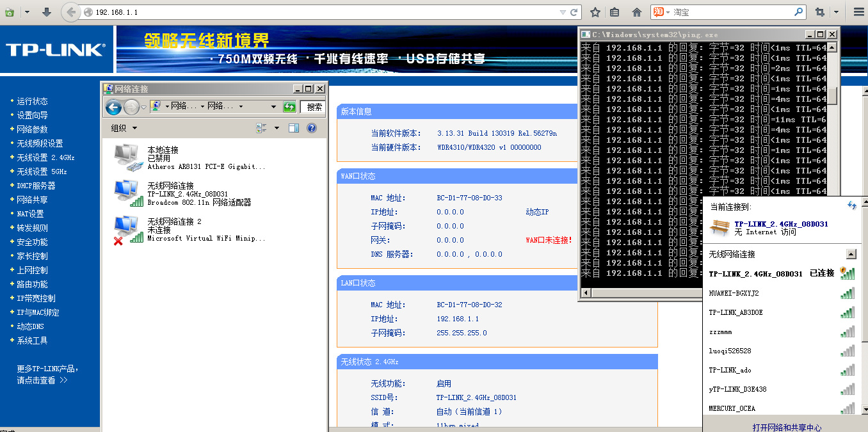This screenshot has width=868, height=432.
Task: Open the browser hamburger menu
Action: [859, 12]
